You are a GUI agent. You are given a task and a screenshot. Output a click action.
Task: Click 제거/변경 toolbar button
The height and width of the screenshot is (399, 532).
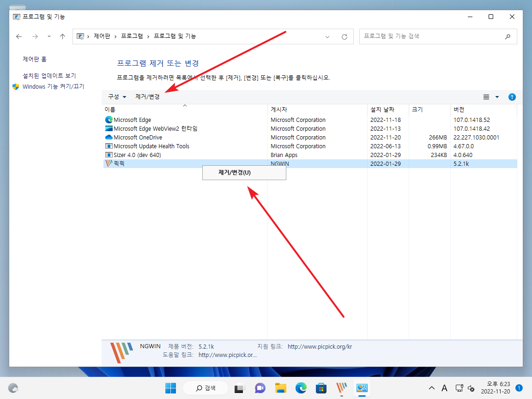147,97
